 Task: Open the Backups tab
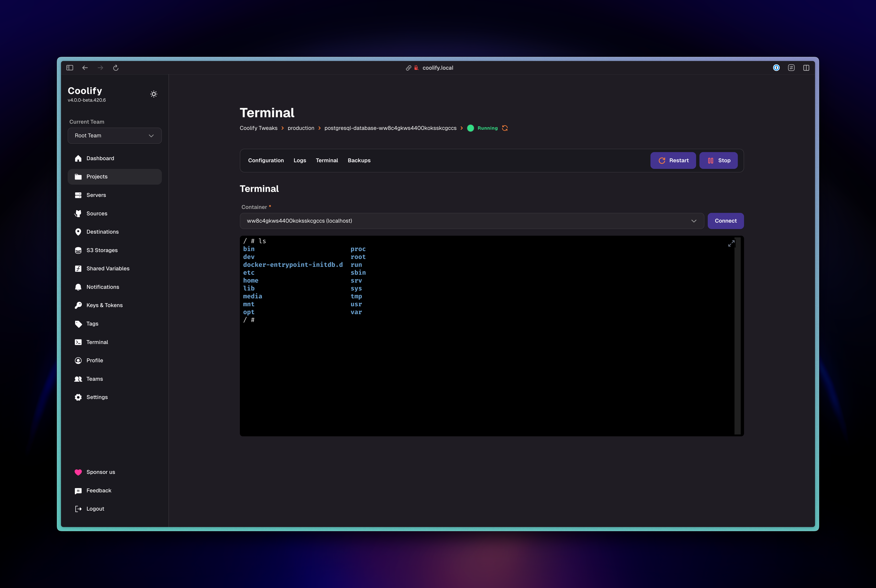359,160
